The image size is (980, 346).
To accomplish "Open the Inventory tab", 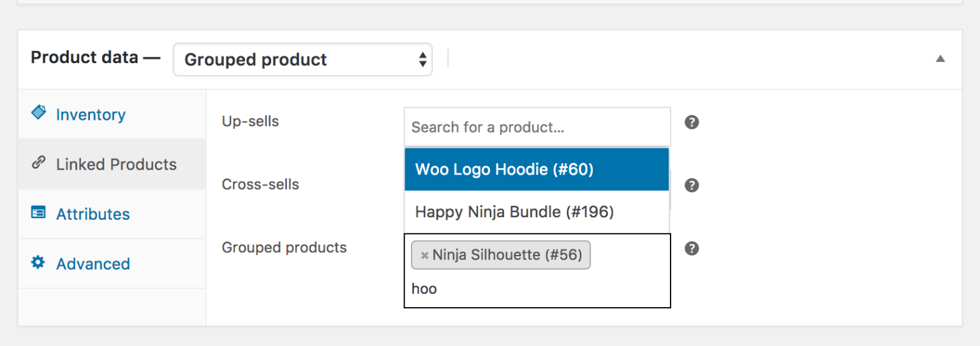I will click(x=91, y=115).
